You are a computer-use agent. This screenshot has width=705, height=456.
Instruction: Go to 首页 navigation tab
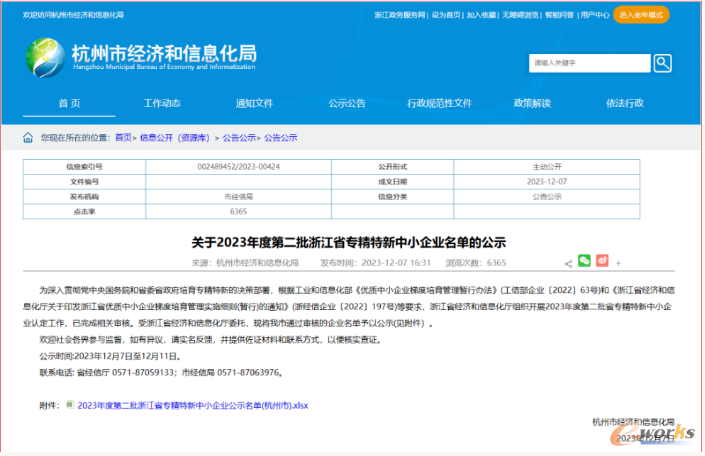click(69, 103)
